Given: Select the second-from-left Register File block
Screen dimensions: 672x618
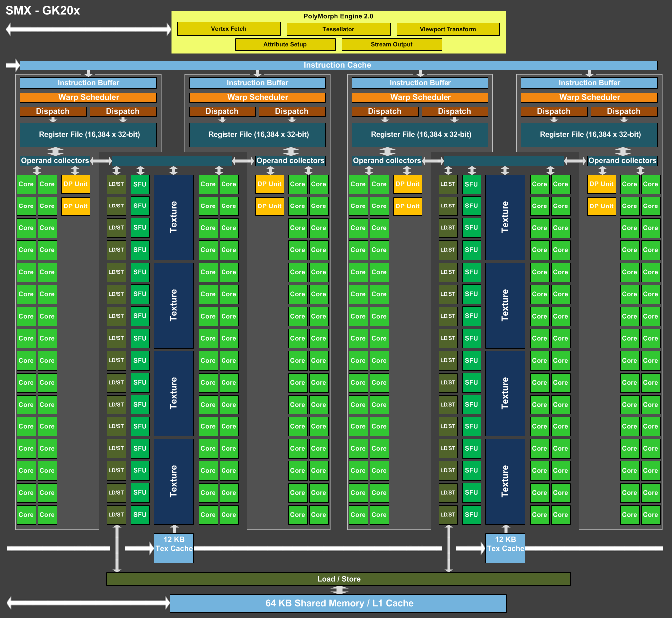Looking at the screenshot, I should [257, 135].
